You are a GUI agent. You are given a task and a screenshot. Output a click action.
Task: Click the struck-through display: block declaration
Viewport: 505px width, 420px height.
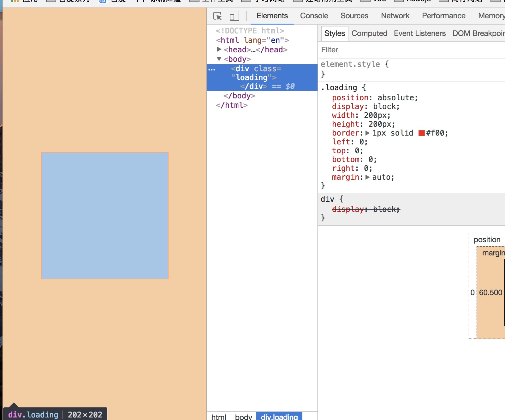[366, 209]
